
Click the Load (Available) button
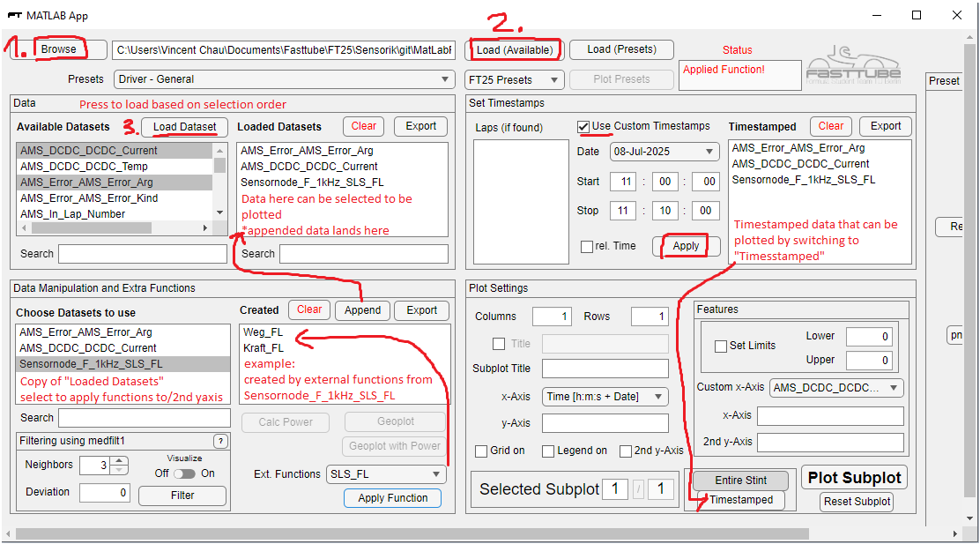click(514, 49)
